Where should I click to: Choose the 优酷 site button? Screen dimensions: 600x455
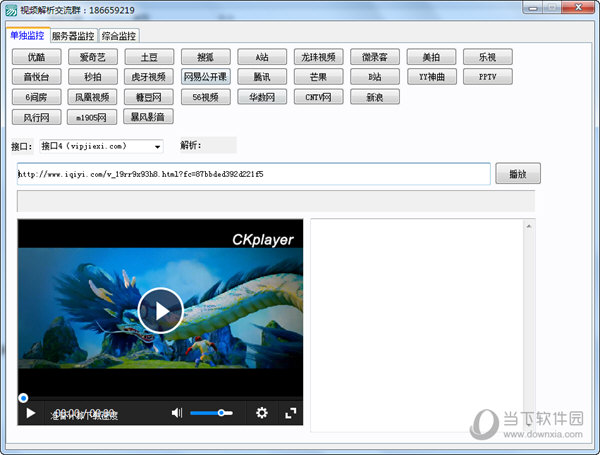(x=36, y=57)
